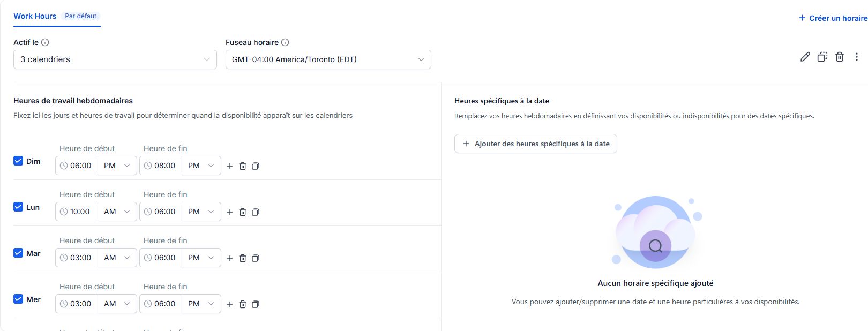Click info icon next to Fuseau horaire
868x331 pixels.
pyautogui.click(x=285, y=42)
